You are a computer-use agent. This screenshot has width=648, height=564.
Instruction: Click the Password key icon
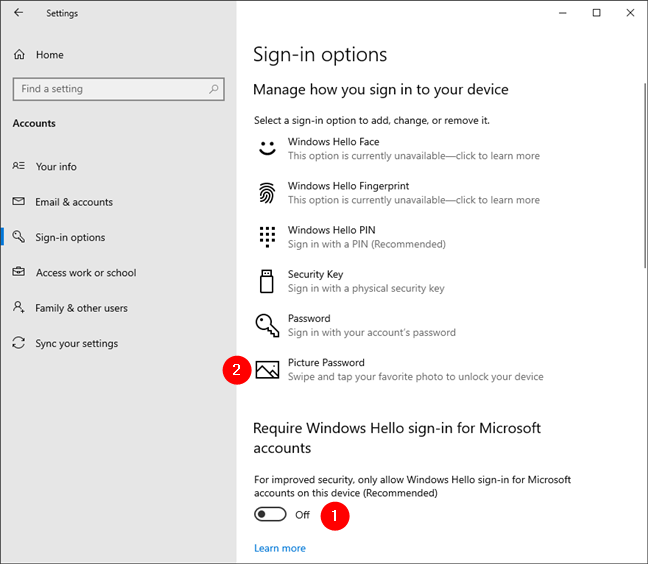click(x=267, y=325)
